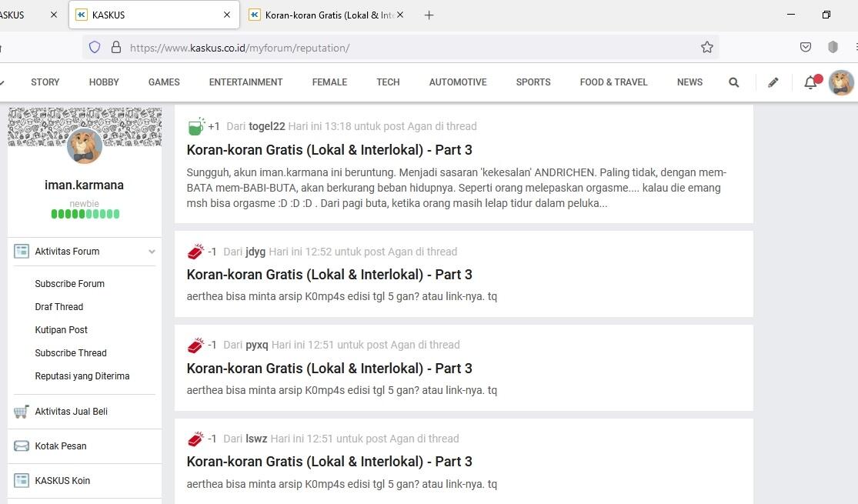The image size is (858, 504).
Task: Open Draf Thread in sidebar
Action: pyautogui.click(x=59, y=306)
